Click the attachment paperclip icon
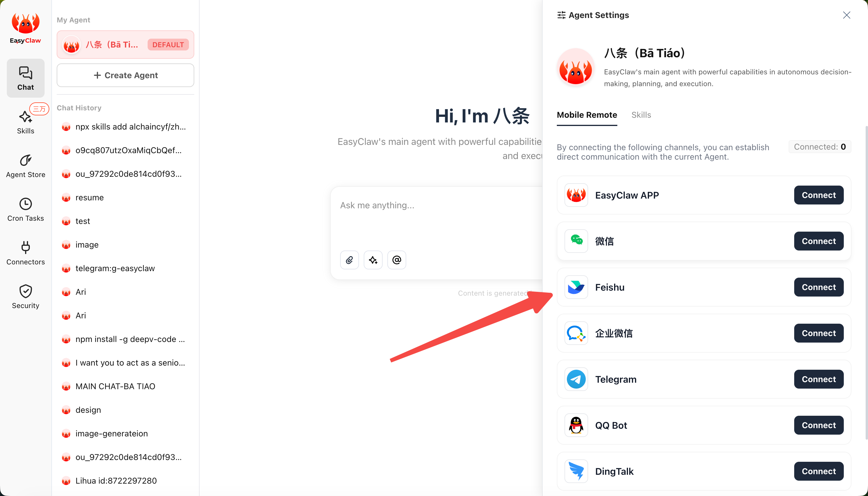Image resolution: width=868 pixels, height=496 pixels. coord(349,260)
